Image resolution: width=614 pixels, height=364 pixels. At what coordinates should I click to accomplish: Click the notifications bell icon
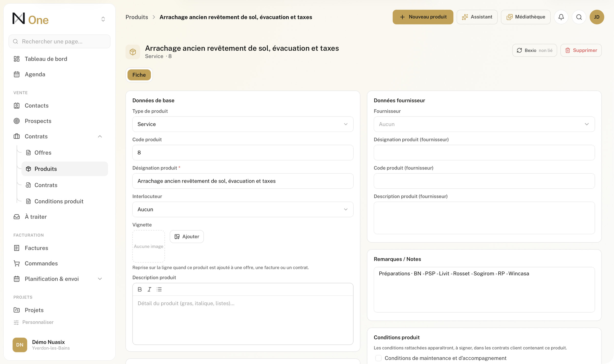point(561,17)
